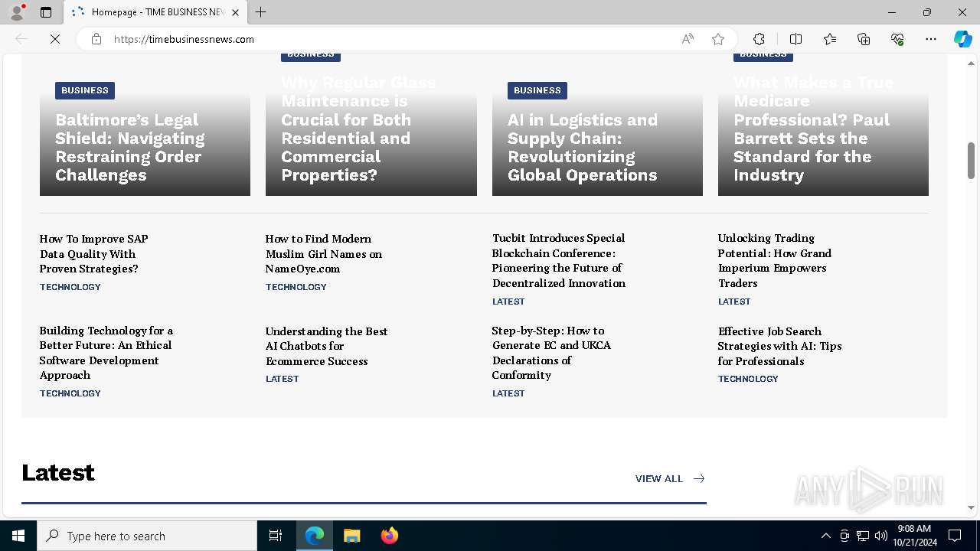Click TECHNOLOGY tag under NameOye article
This screenshot has height=551, width=980.
(296, 287)
